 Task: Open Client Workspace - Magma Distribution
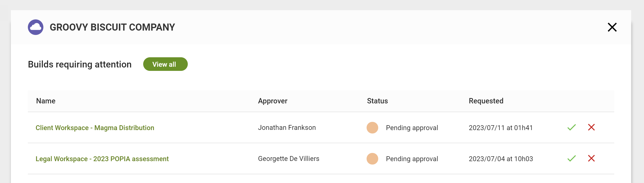point(95,128)
